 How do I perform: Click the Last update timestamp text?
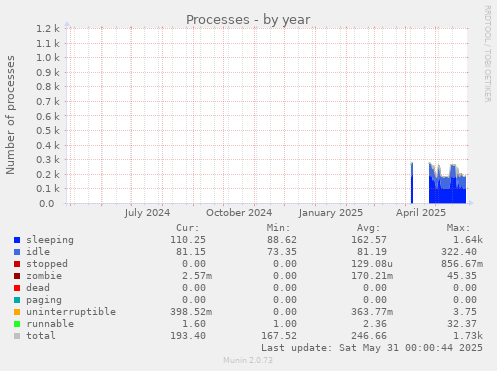click(x=372, y=348)
